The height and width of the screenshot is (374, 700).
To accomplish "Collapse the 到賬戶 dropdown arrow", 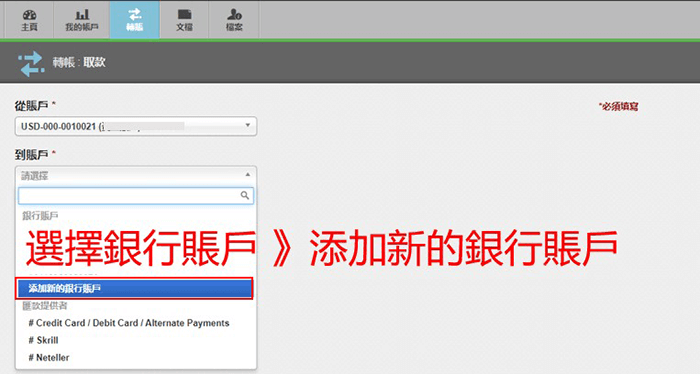I will point(248,175).
